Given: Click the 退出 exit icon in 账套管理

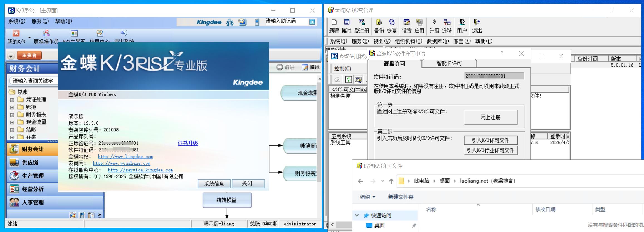Looking at the screenshot, I should pyautogui.click(x=477, y=22).
